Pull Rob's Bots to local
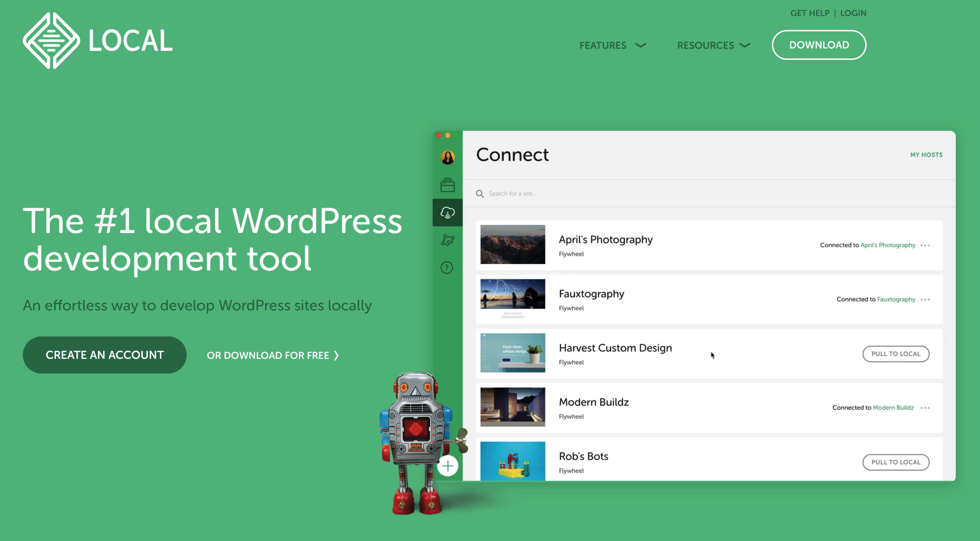 tap(896, 462)
